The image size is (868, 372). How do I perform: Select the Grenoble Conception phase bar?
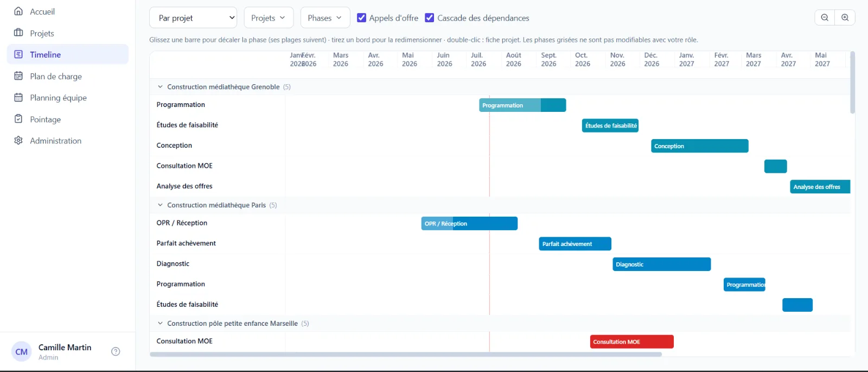700,146
